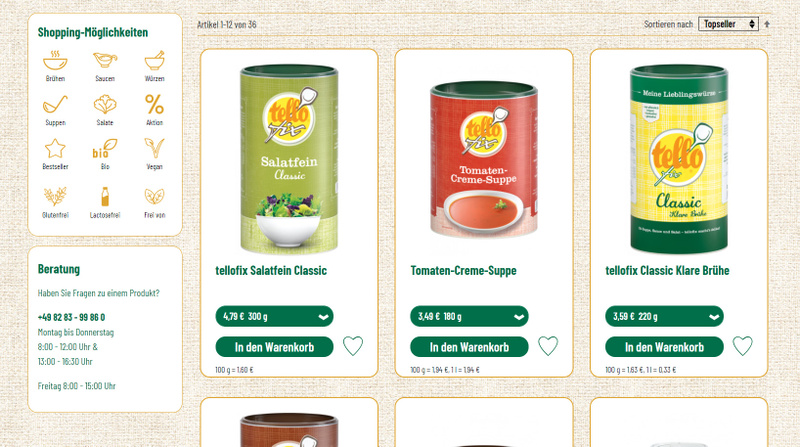
Task: Open the Aktion percent icon
Action: pyautogui.click(x=155, y=104)
